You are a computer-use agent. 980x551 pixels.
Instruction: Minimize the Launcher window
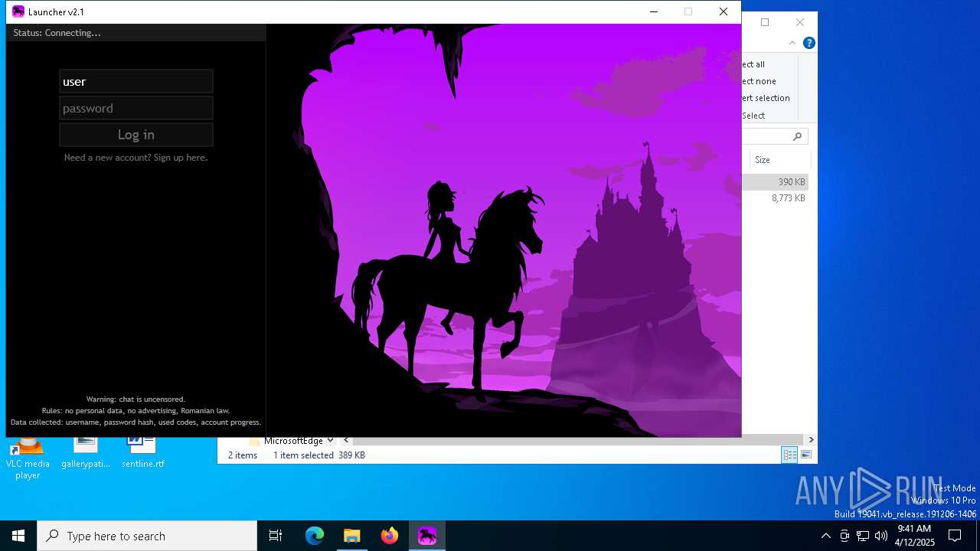click(653, 11)
